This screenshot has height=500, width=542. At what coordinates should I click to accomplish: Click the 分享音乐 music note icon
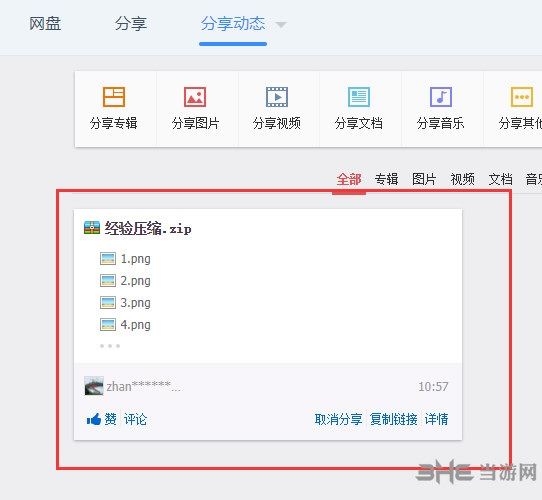point(441,96)
